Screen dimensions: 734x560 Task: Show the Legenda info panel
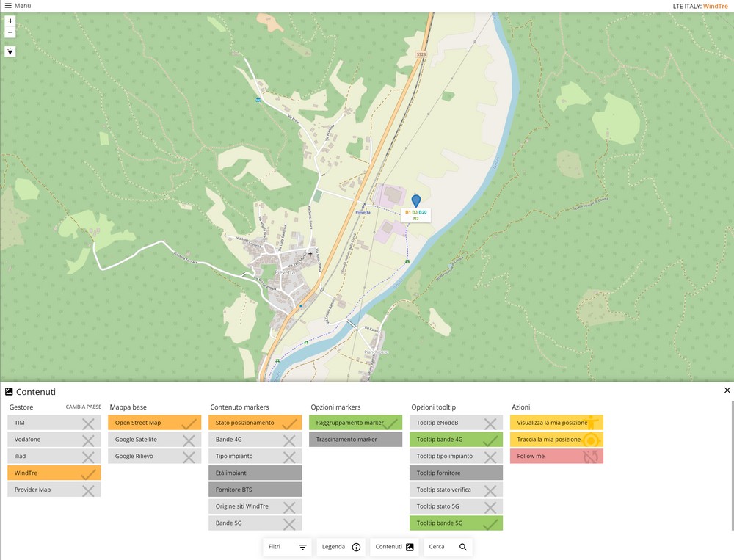point(341,547)
